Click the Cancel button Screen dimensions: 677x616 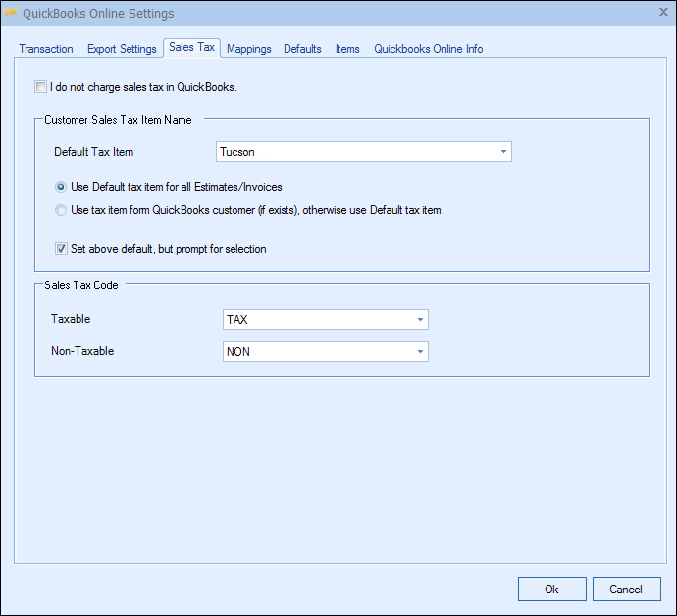626,590
